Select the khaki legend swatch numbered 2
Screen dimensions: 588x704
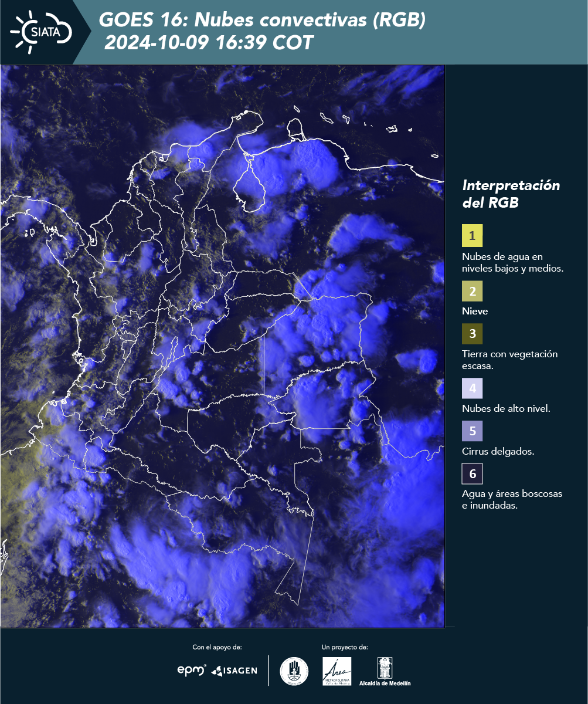472,290
